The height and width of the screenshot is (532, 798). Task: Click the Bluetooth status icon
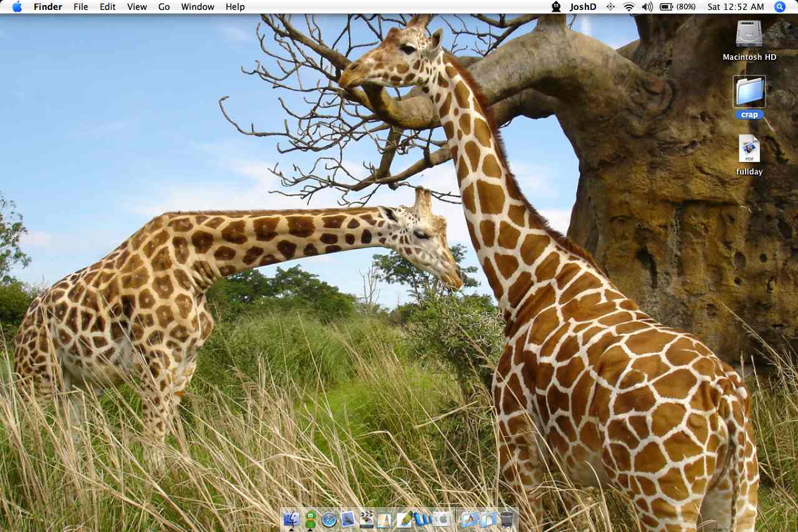(x=610, y=7)
